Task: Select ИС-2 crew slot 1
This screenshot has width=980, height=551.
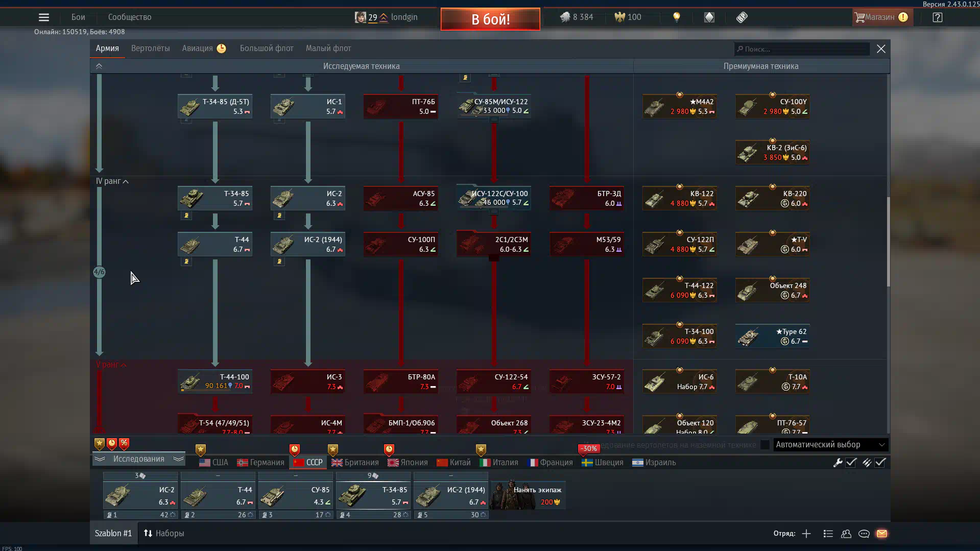Action: [x=140, y=495]
